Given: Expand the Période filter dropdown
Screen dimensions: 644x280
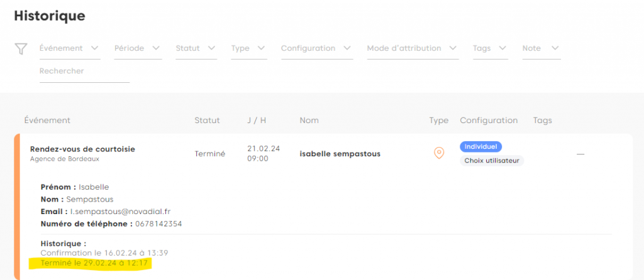Looking at the screenshot, I should [138, 48].
